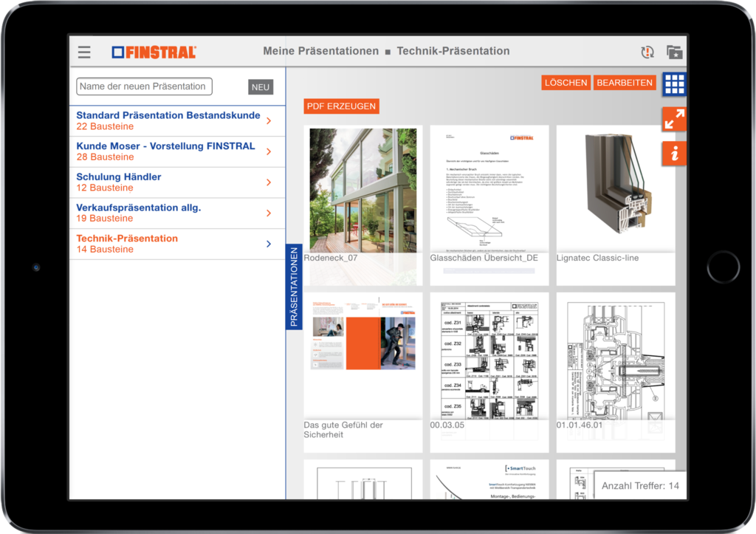Click the BEARBEITEN button
The width and height of the screenshot is (756, 534).
(x=625, y=83)
